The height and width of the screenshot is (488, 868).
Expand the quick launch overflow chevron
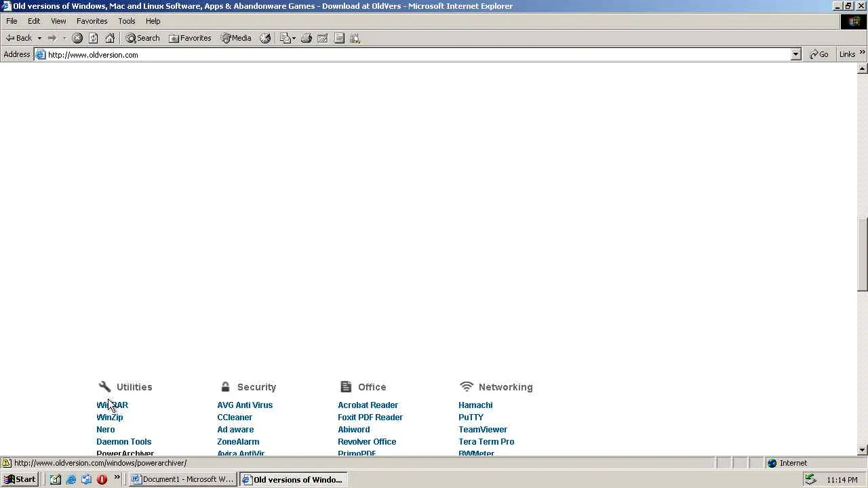[117, 478]
